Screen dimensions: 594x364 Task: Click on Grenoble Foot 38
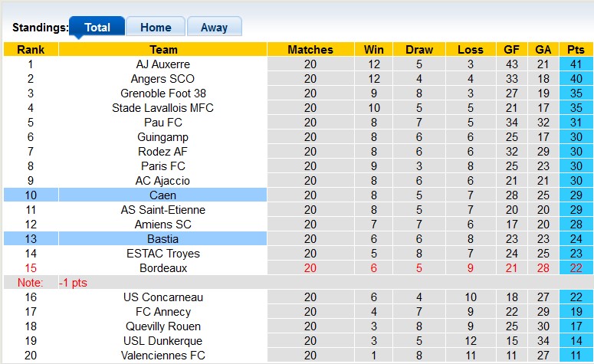163,93
